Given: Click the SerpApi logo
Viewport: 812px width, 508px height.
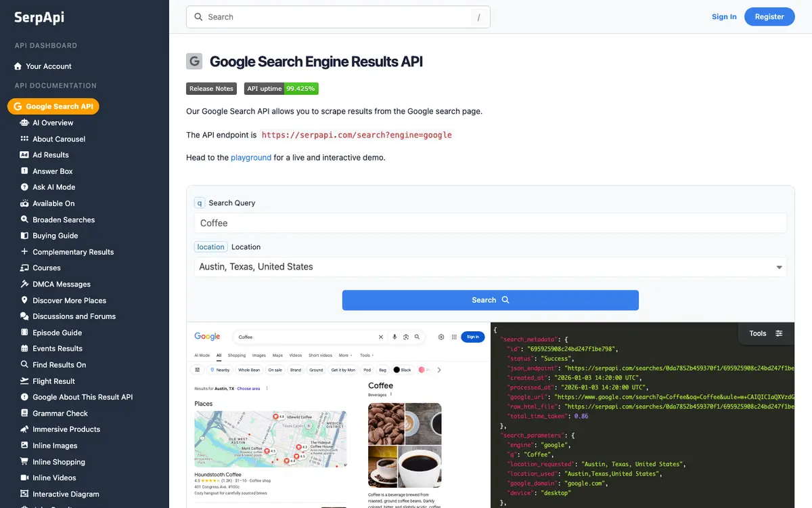Looking at the screenshot, I should click(39, 18).
